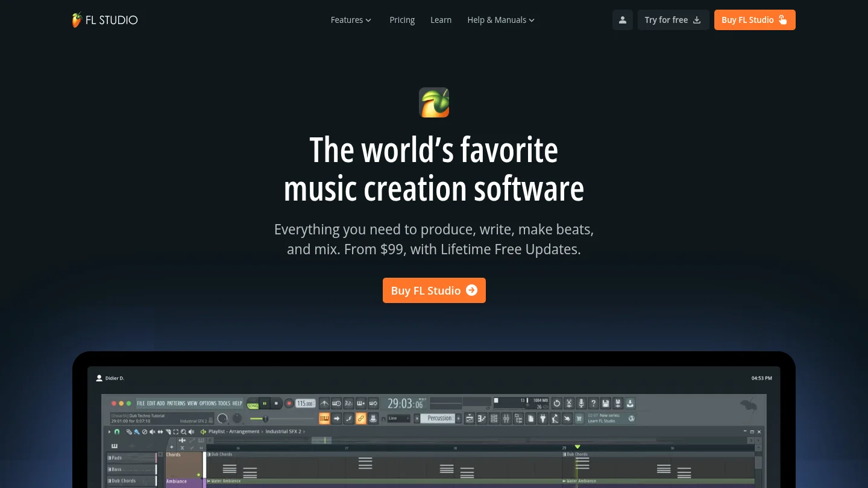Select the playlist Mute tool icon
This screenshot has height=488, width=868.
[153, 431]
